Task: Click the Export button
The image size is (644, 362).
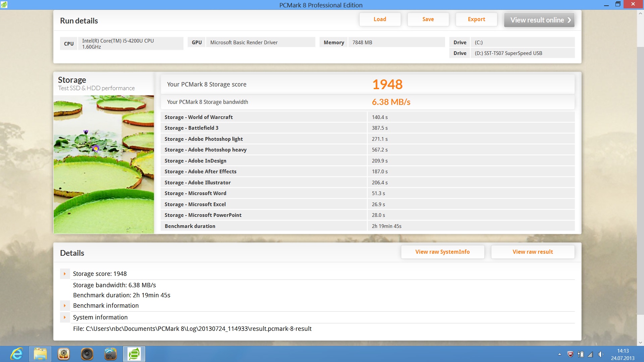Action: (x=476, y=19)
